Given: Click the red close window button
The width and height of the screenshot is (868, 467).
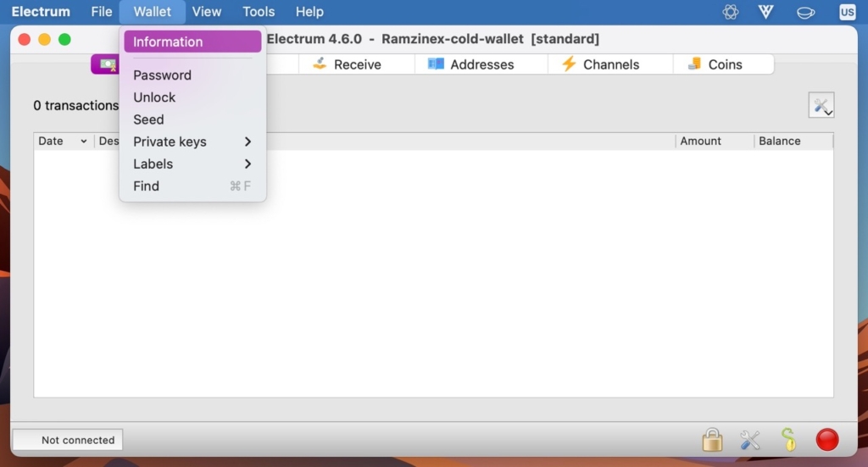Looking at the screenshot, I should pyautogui.click(x=25, y=39).
